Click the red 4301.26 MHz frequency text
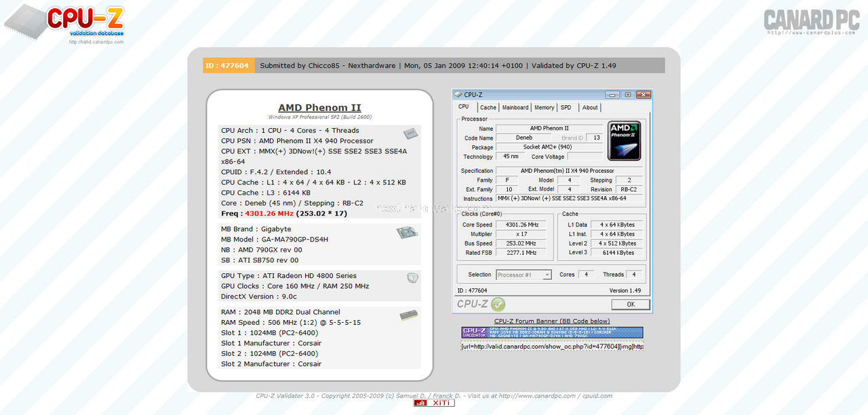This screenshot has width=868, height=415. [269, 214]
